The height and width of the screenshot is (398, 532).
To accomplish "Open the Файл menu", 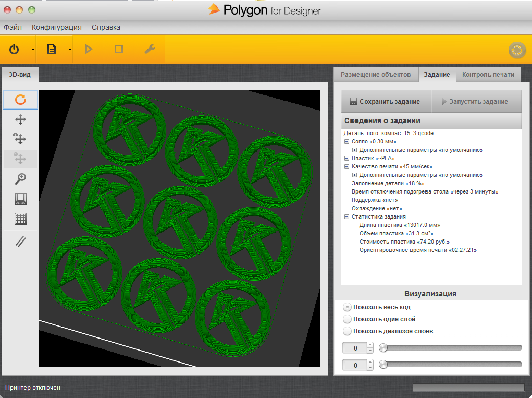I will [x=13, y=27].
